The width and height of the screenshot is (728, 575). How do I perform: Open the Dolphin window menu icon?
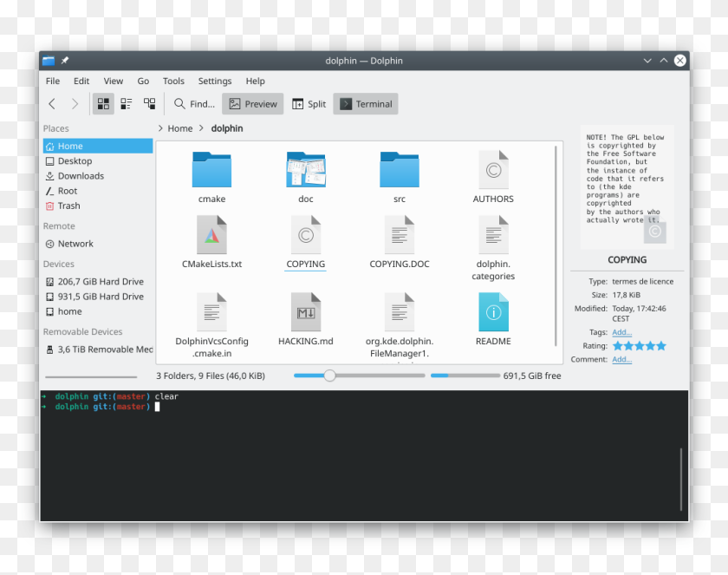(x=49, y=61)
